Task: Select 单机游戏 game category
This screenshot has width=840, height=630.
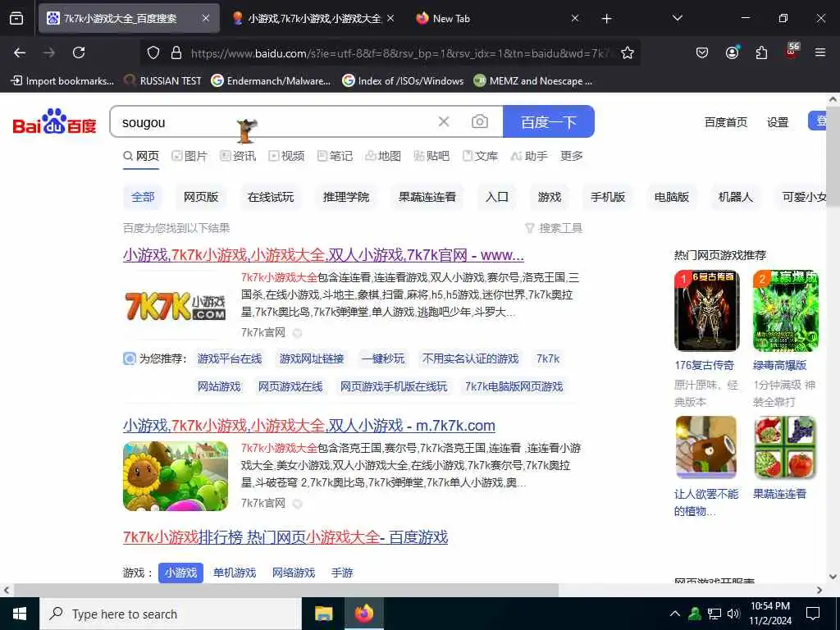Action: tap(234, 573)
